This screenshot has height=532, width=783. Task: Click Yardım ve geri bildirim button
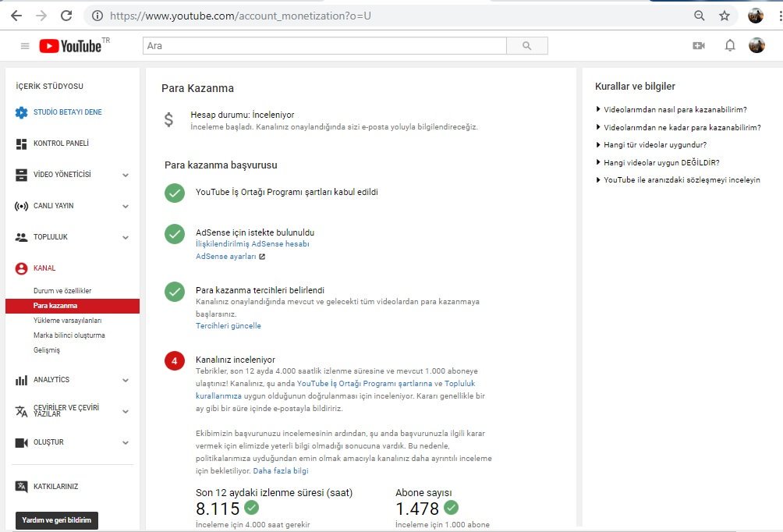[57, 520]
